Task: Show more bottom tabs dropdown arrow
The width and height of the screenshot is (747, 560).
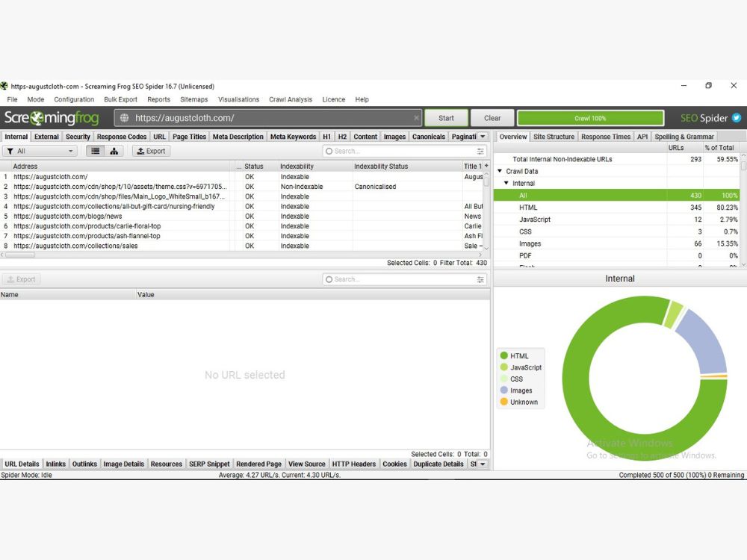Action: [x=483, y=464]
